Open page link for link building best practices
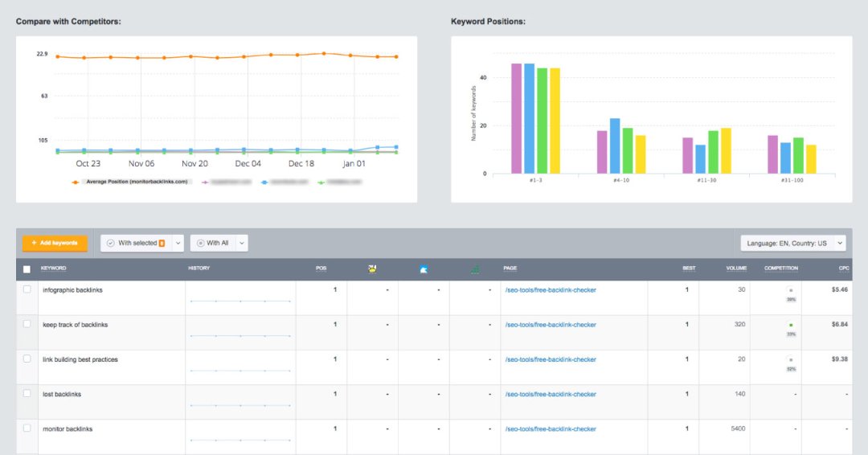 (x=551, y=359)
